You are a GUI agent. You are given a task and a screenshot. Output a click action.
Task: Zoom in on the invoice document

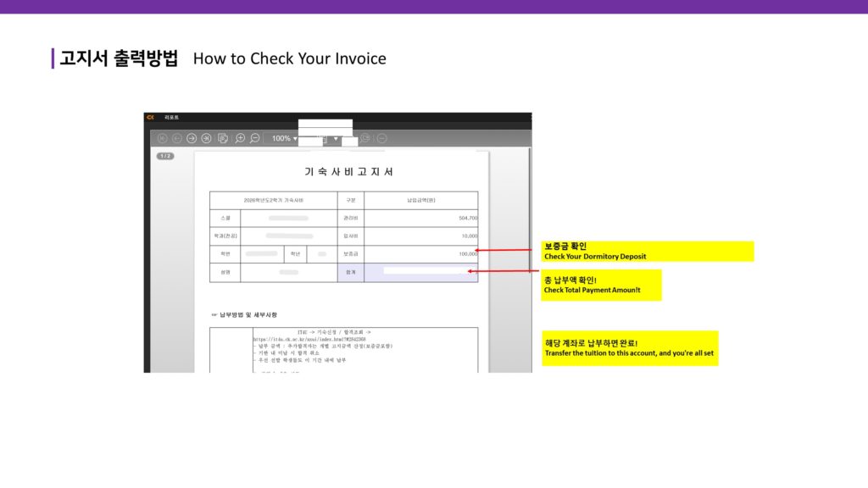click(240, 138)
